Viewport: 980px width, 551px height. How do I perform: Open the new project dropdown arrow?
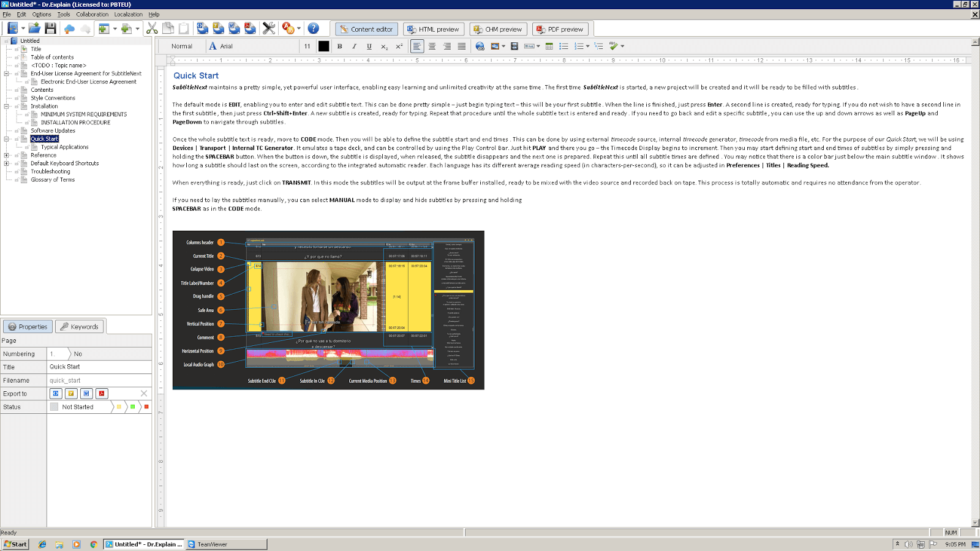(23, 28)
